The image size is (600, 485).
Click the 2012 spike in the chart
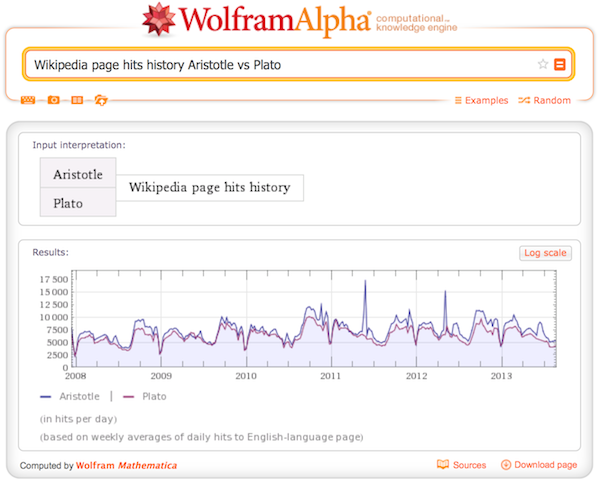coord(445,292)
